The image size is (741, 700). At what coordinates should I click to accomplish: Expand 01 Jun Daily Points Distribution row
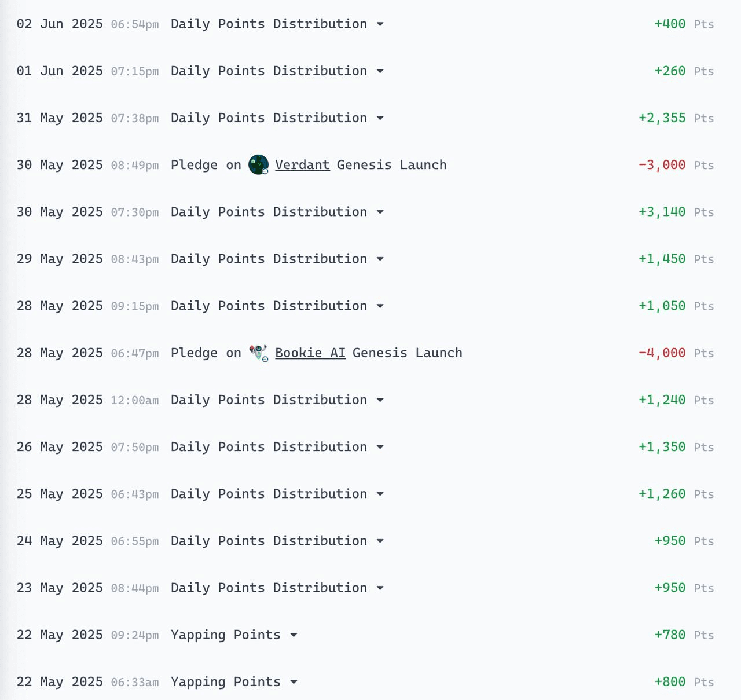click(x=380, y=71)
